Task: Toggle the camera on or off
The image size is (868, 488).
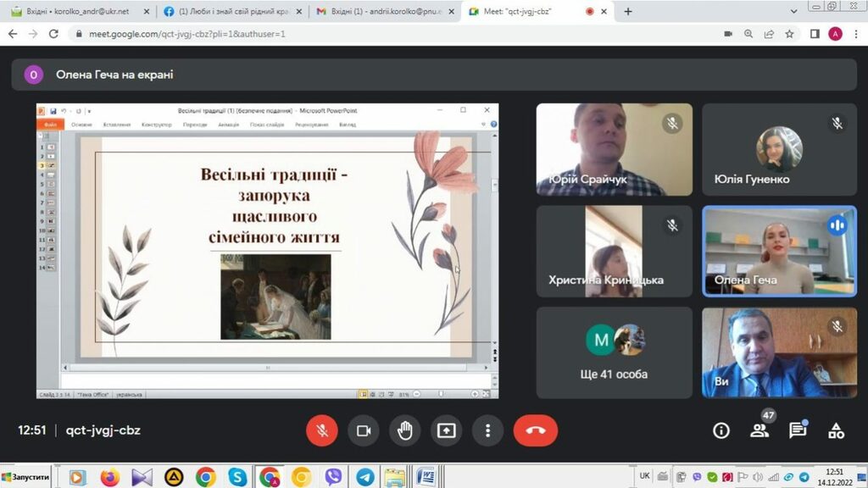Action: pyautogui.click(x=364, y=430)
